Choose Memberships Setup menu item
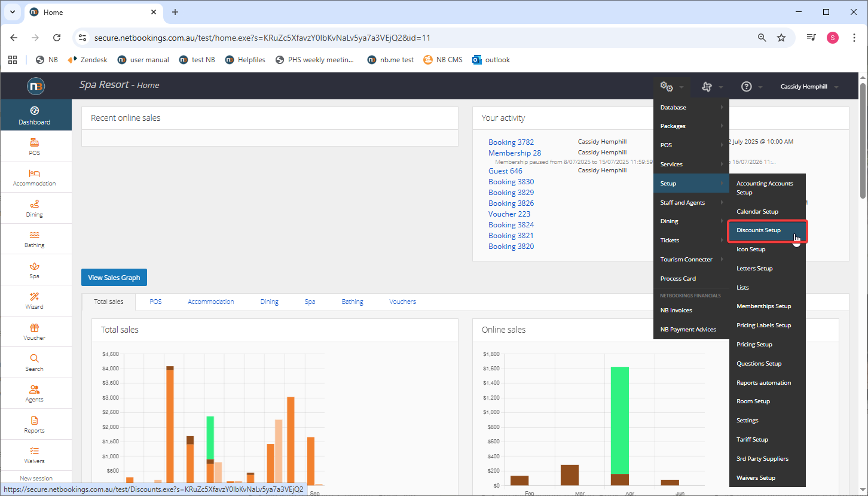Viewport: 868px width, 496px height. tap(763, 306)
